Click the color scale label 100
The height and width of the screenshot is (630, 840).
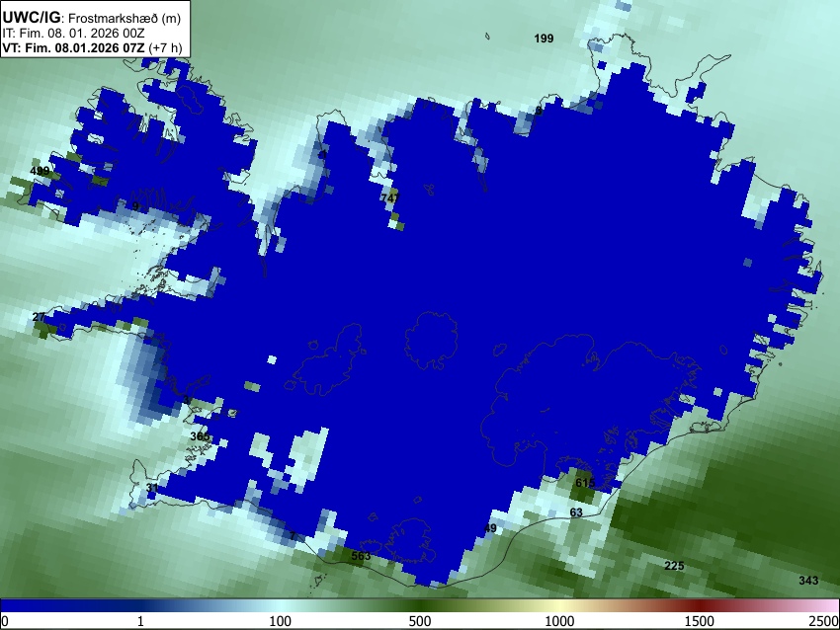[280, 621]
